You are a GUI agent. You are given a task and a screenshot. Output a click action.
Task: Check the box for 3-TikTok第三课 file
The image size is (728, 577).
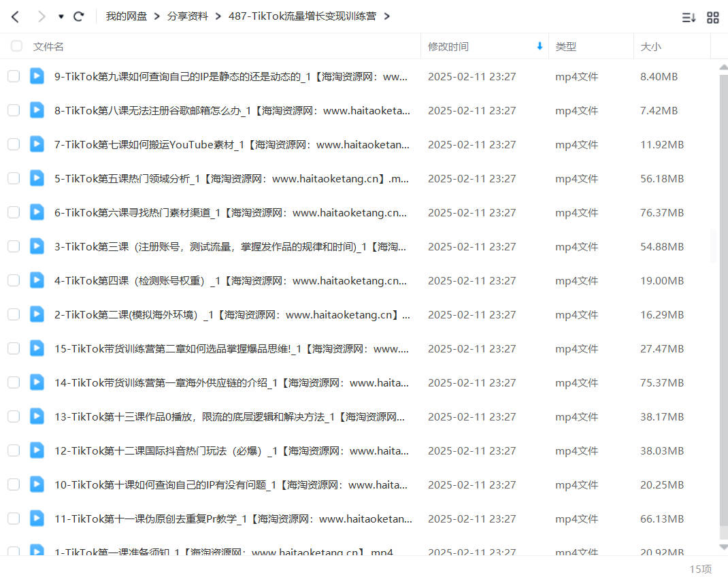pos(14,246)
